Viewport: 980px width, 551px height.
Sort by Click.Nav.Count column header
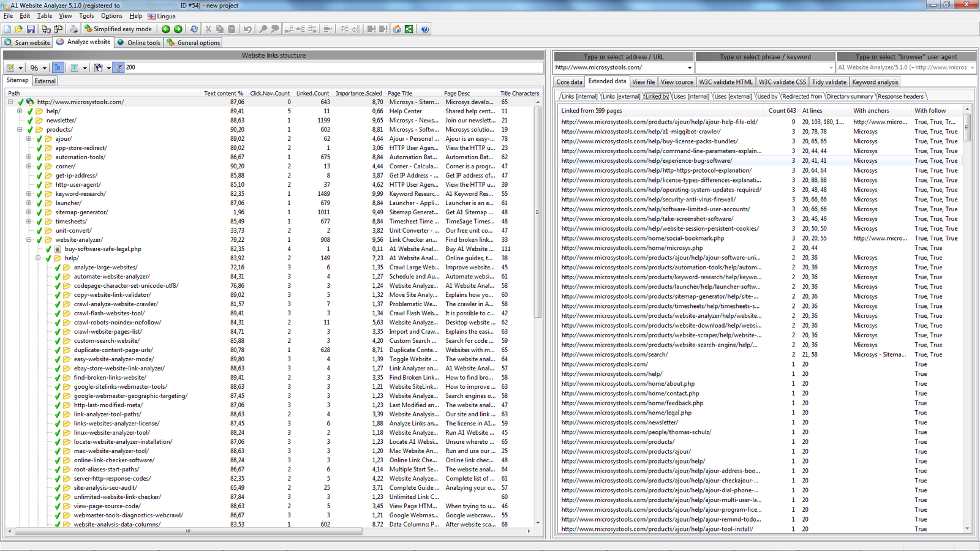point(269,94)
